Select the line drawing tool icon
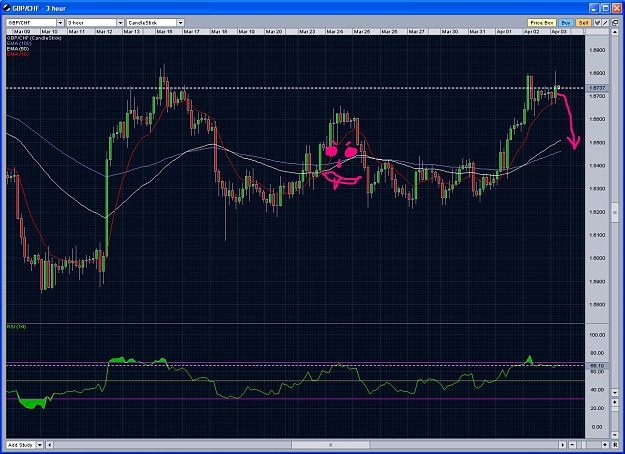 (x=605, y=23)
